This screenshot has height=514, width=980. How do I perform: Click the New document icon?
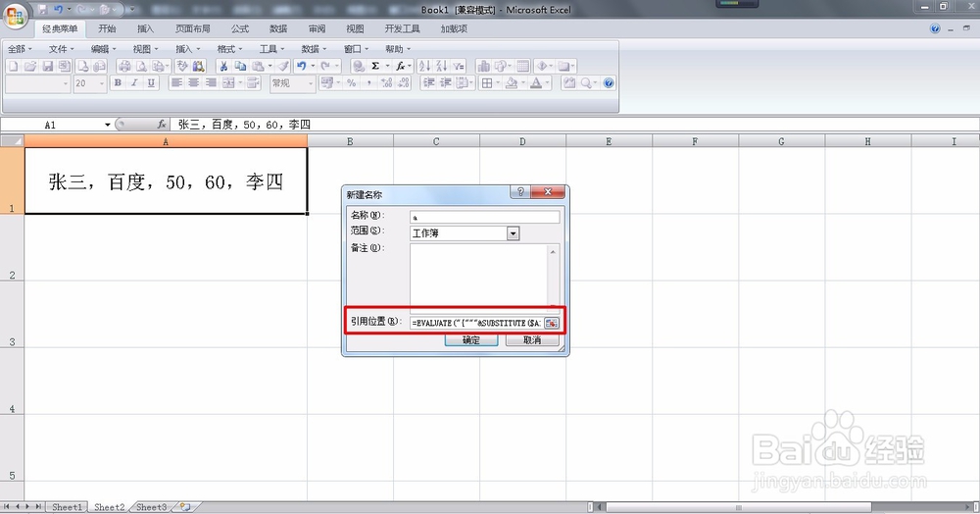click(x=13, y=66)
